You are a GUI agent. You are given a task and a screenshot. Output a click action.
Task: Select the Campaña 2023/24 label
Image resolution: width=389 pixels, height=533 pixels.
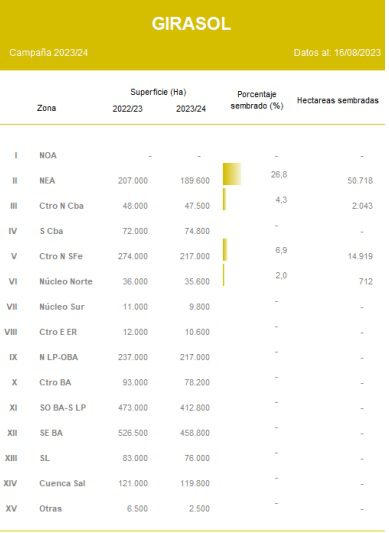48,53
